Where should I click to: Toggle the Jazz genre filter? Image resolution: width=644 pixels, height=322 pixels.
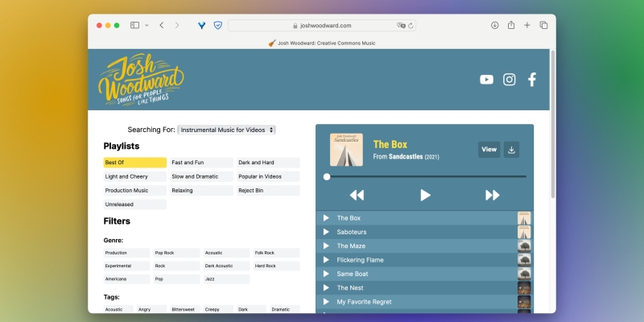tap(226, 279)
